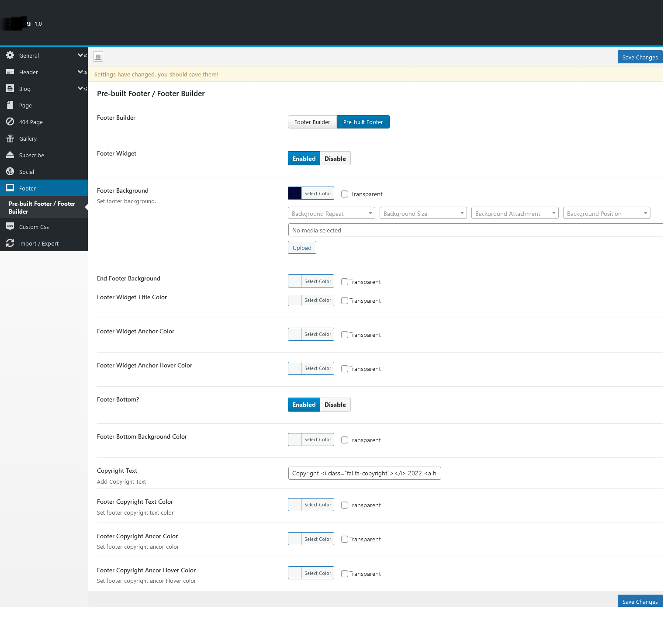
Task: Click the Blog sidebar icon
Action: tap(10, 89)
